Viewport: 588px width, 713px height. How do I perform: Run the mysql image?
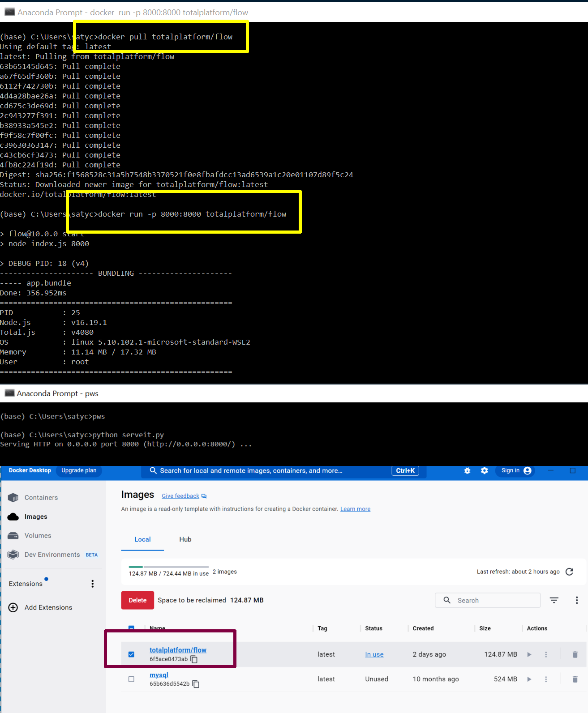529,679
